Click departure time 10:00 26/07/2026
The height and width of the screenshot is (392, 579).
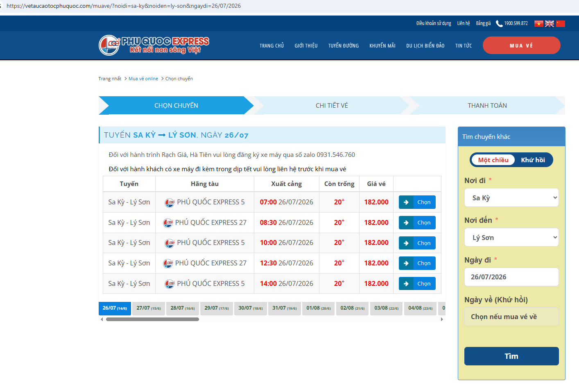point(287,242)
